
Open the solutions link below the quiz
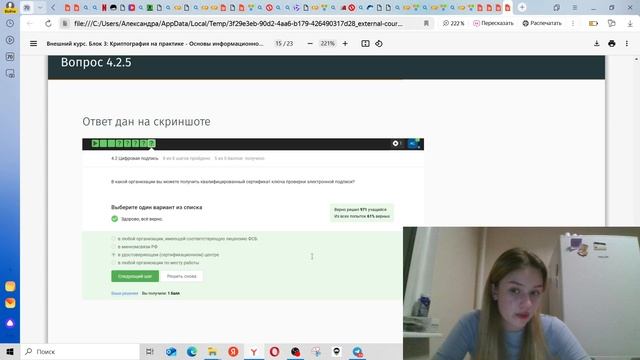click(124, 293)
